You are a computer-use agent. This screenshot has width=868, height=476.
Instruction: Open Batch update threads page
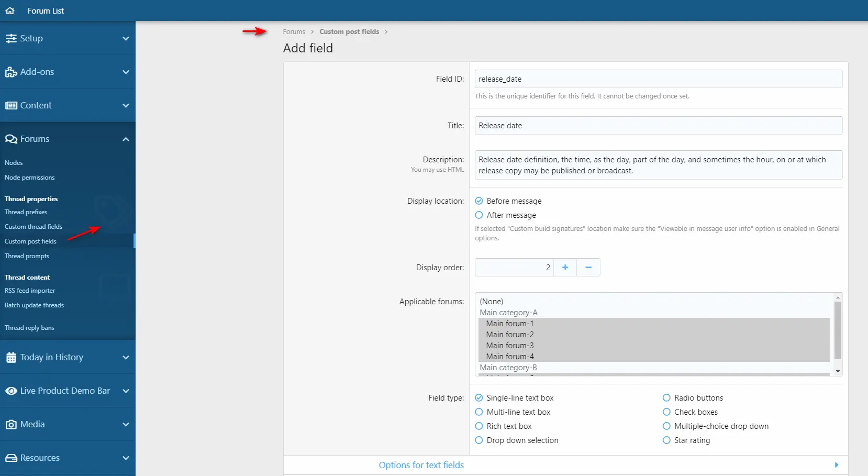click(34, 305)
